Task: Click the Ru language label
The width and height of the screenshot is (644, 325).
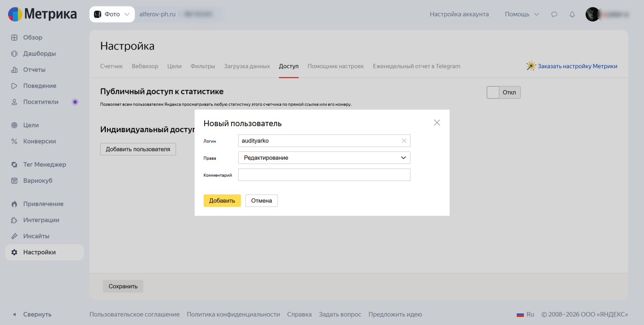Action: (x=530, y=314)
